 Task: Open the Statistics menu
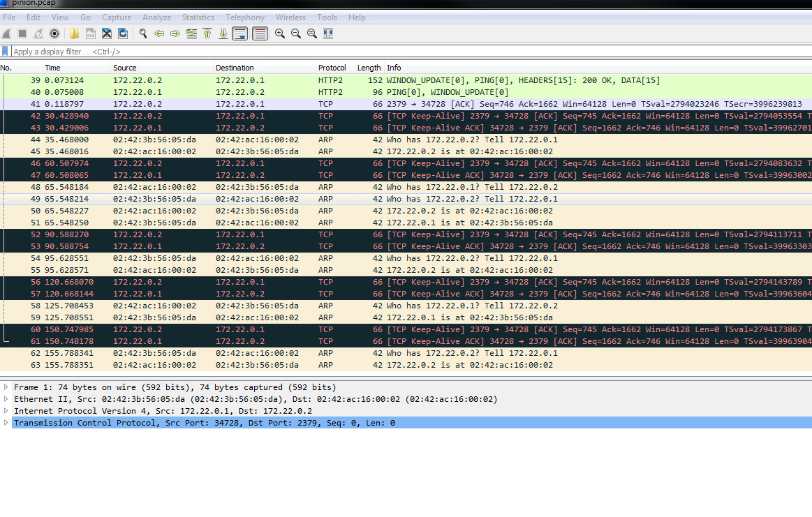[x=198, y=17]
